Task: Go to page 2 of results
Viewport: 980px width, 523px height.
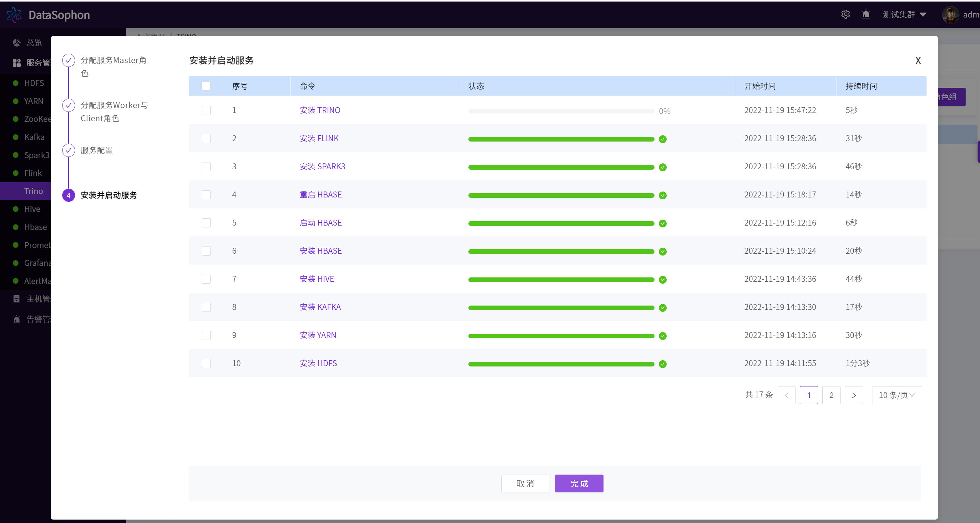Action: pyautogui.click(x=831, y=395)
